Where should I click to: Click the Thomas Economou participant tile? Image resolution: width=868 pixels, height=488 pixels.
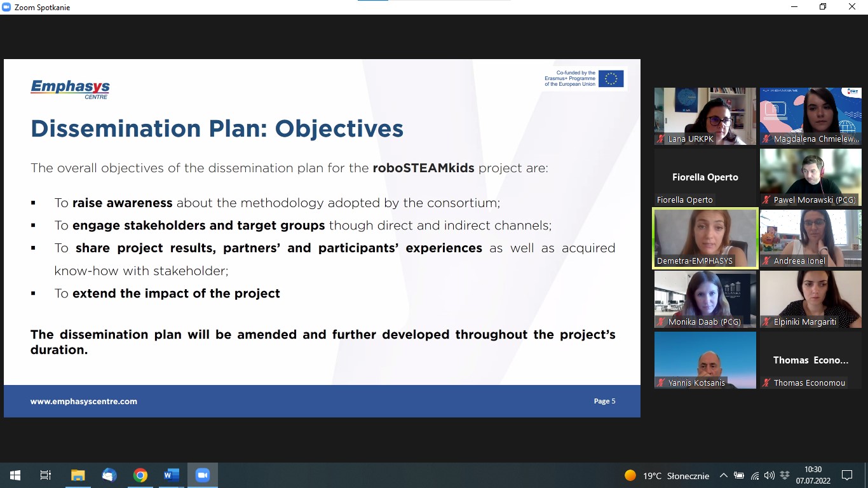click(x=810, y=360)
